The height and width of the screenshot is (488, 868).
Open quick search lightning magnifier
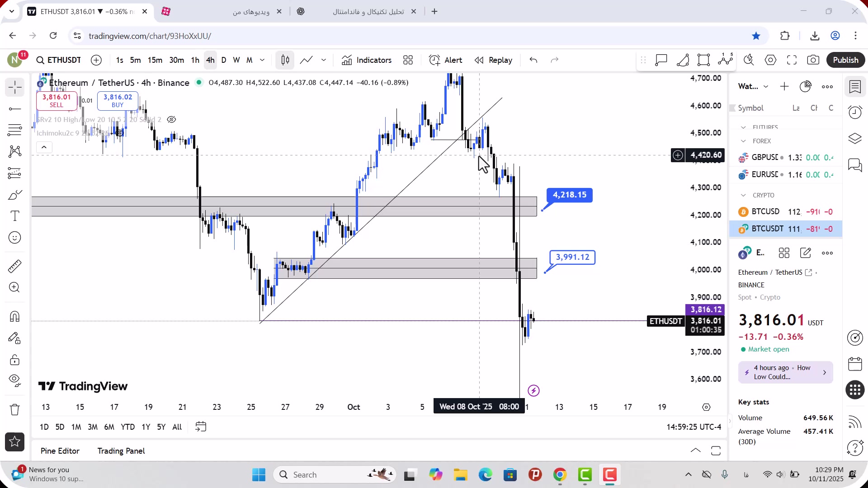(x=749, y=60)
